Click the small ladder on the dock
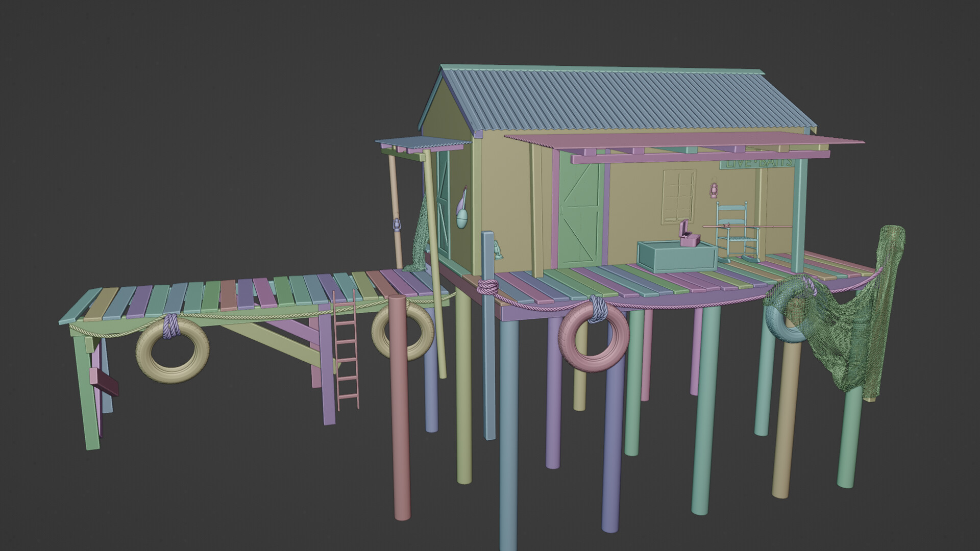The height and width of the screenshot is (551, 980). coord(347,352)
